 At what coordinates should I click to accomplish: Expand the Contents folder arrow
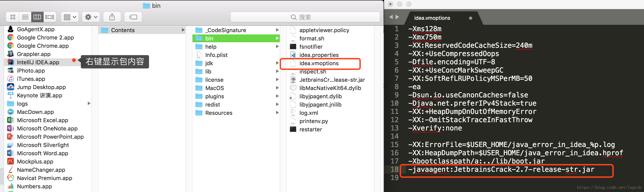pyautogui.click(x=183, y=30)
